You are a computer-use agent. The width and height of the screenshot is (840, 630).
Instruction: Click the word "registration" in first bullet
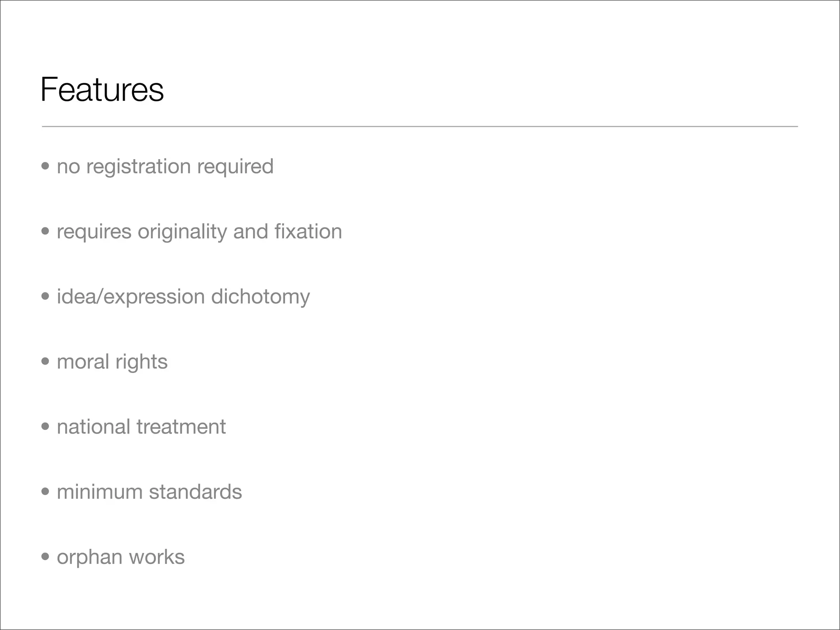pyautogui.click(x=138, y=167)
